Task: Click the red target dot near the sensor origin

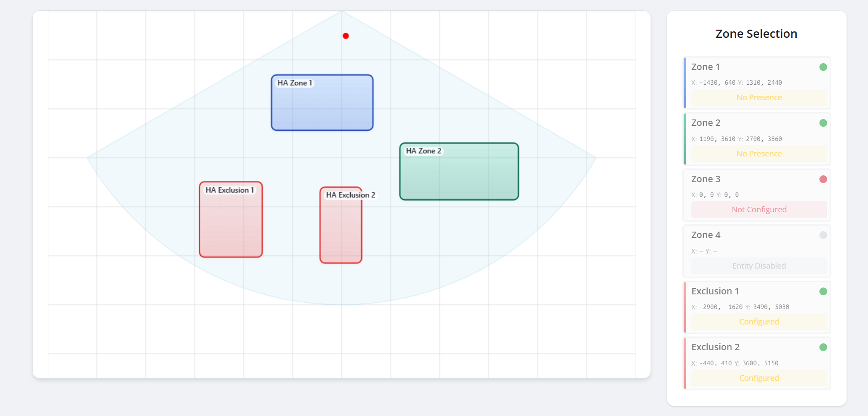Action: pyautogui.click(x=345, y=36)
